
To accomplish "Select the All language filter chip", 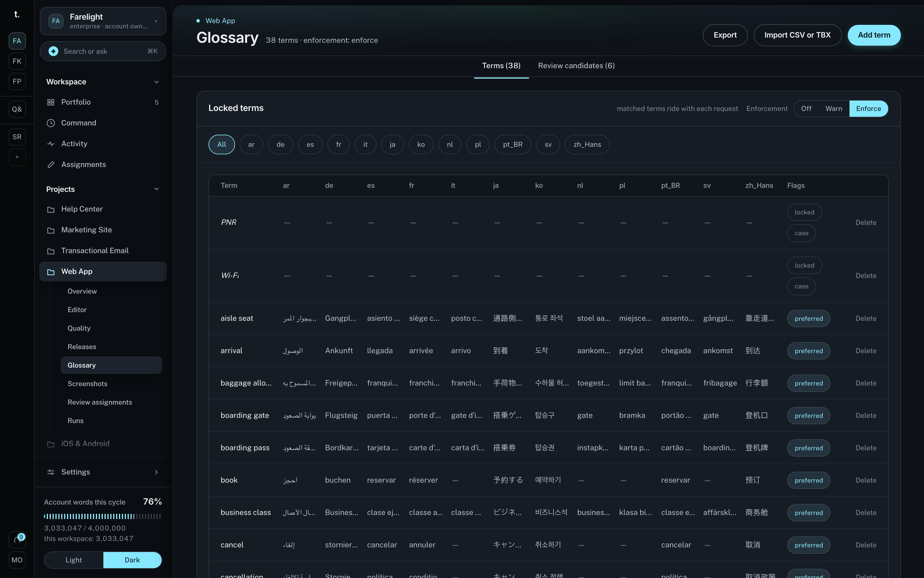I will click(x=221, y=144).
